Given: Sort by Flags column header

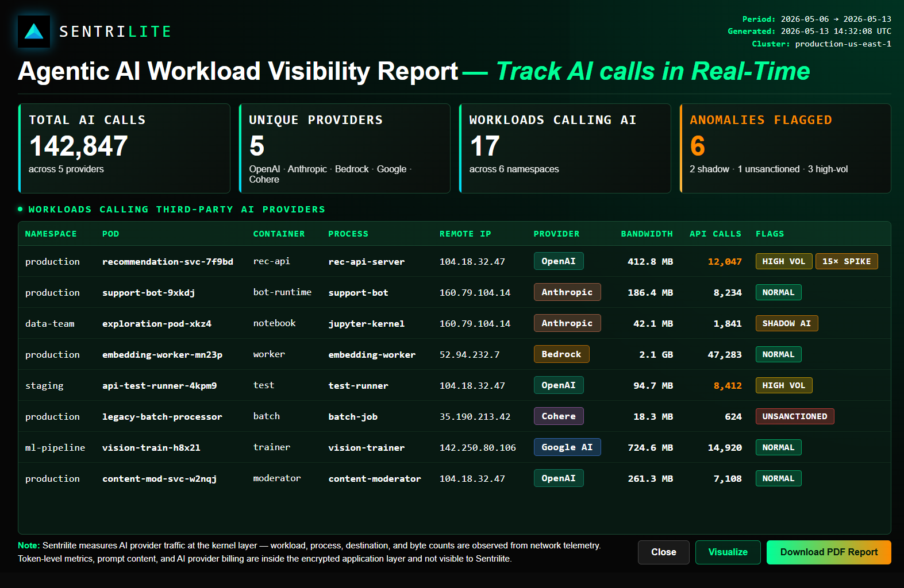Looking at the screenshot, I should point(770,234).
